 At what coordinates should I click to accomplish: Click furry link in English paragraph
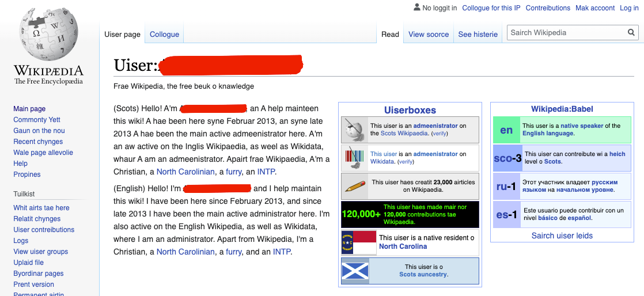pos(234,252)
